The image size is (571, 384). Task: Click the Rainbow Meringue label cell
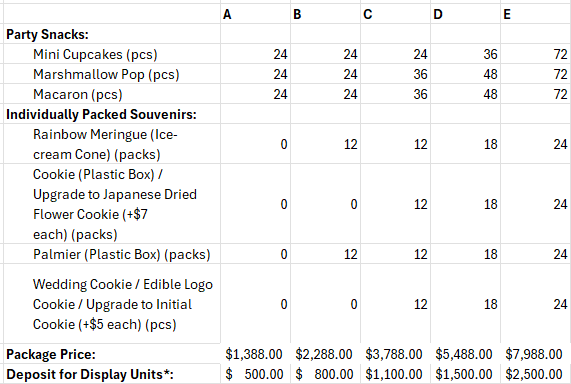[112, 144]
